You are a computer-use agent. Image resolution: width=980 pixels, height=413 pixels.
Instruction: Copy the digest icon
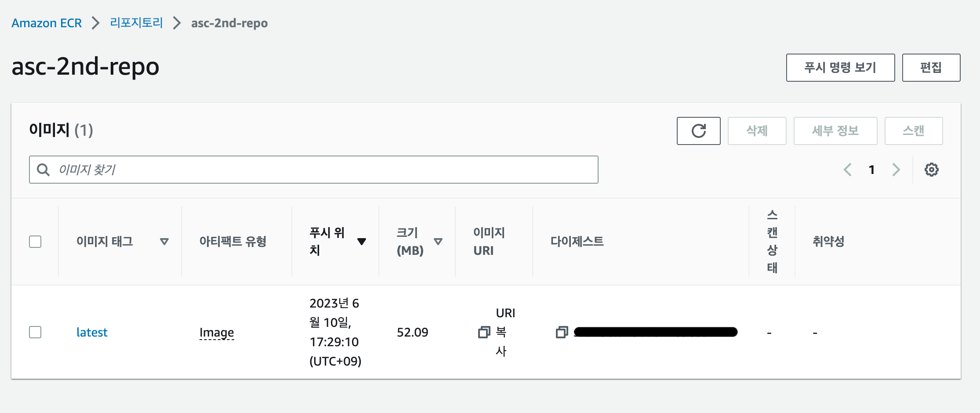click(562, 332)
